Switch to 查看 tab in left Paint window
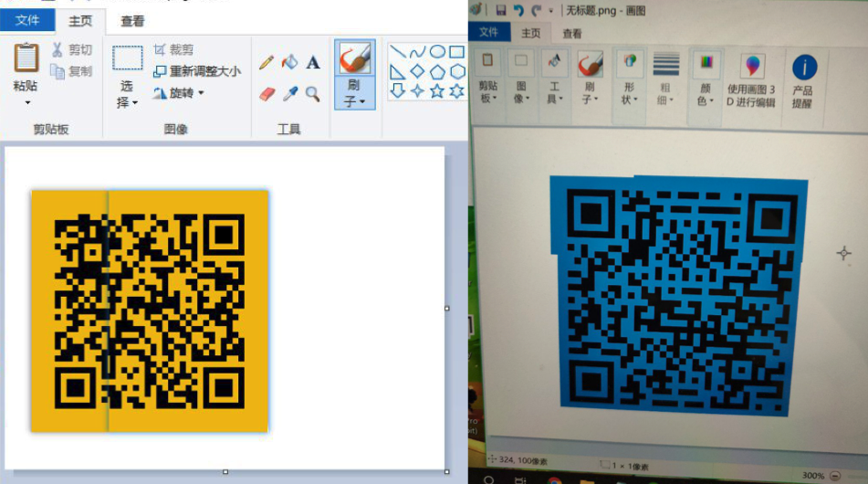This screenshot has width=868, height=484. click(132, 21)
